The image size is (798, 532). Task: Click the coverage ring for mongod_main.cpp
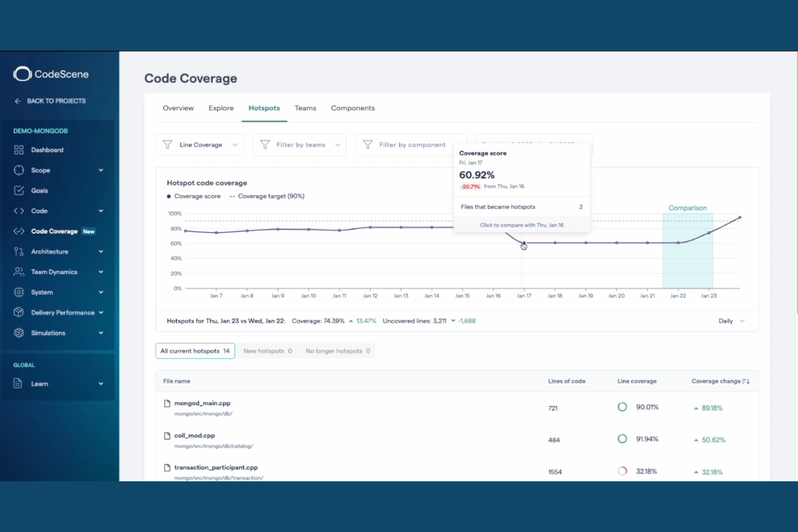(622, 407)
